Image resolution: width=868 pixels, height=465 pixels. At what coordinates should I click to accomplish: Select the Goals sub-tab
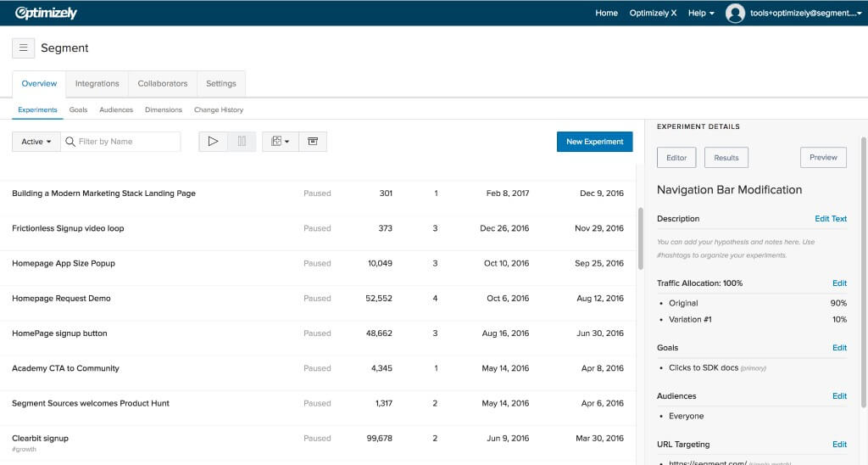pyautogui.click(x=78, y=109)
